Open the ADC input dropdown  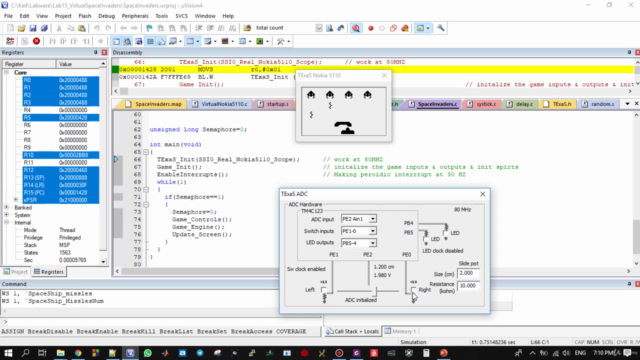coord(373,219)
